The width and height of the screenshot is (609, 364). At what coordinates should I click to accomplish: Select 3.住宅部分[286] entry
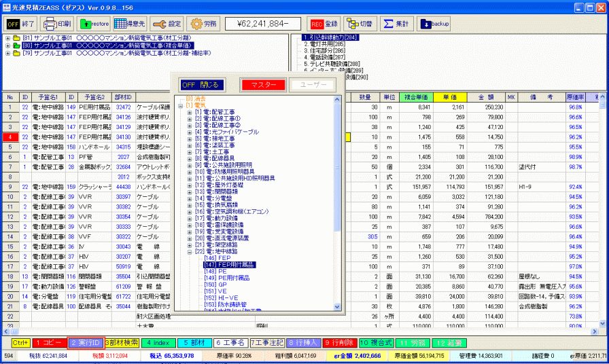[325, 50]
